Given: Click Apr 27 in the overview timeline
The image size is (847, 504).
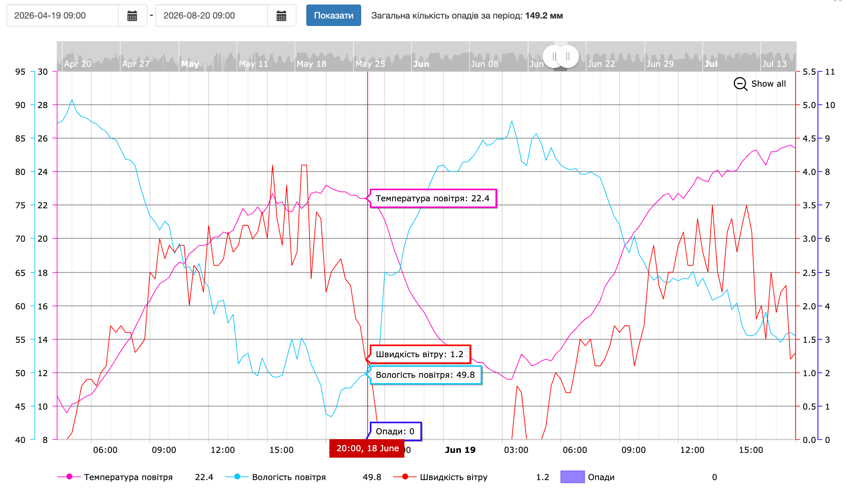Looking at the screenshot, I should tap(136, 64).
